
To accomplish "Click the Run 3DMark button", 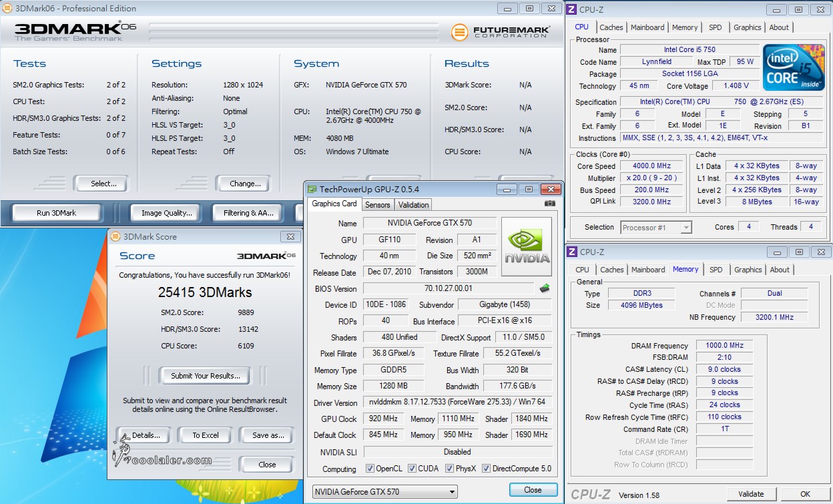I will (56, 213).
